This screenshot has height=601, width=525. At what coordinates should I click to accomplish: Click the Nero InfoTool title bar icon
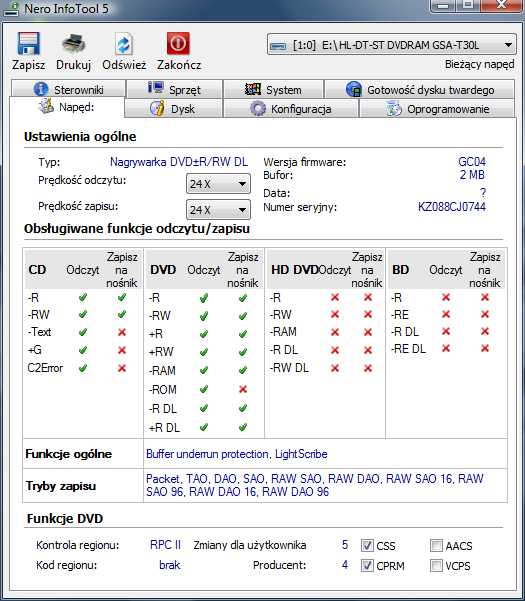click(11, 9)
